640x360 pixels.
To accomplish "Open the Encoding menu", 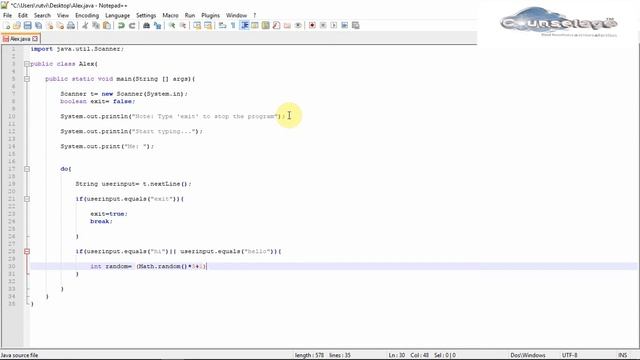I will point(87,16).
